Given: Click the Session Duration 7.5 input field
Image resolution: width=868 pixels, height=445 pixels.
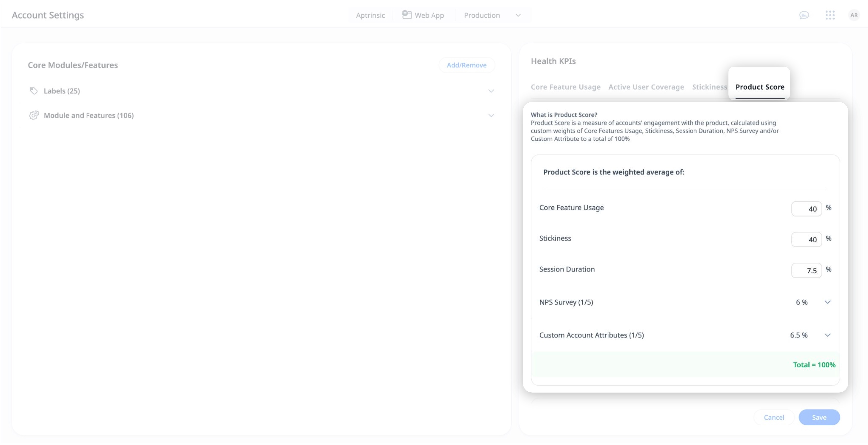Looking at the screenshot, I should (807, 270).
